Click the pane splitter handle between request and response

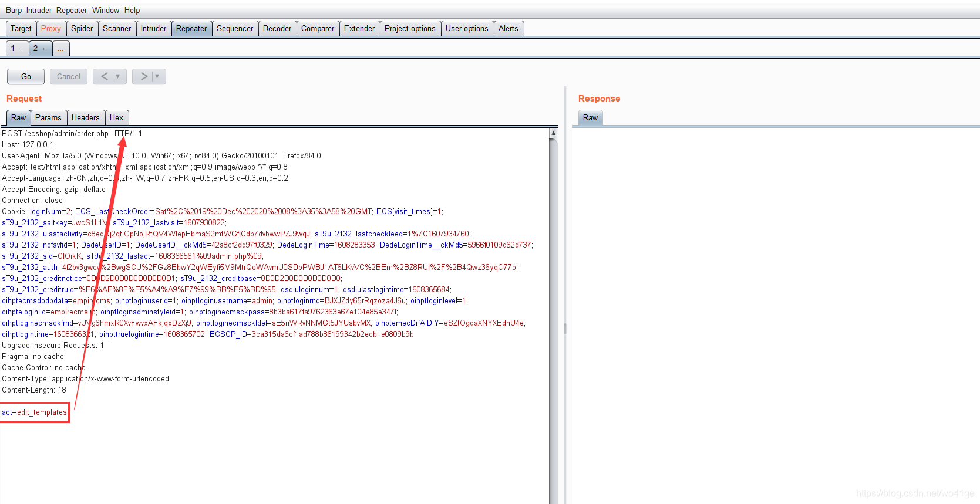565,329
